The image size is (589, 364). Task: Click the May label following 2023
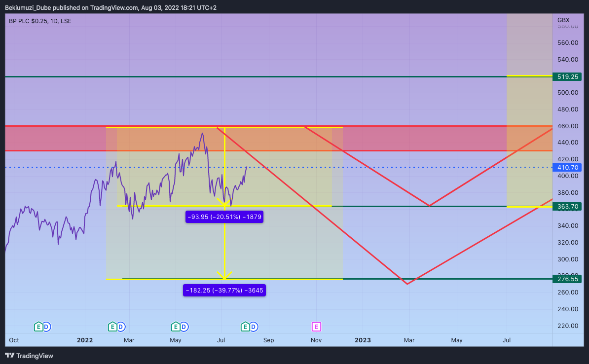pyautogui.click(x=457, y=340)
